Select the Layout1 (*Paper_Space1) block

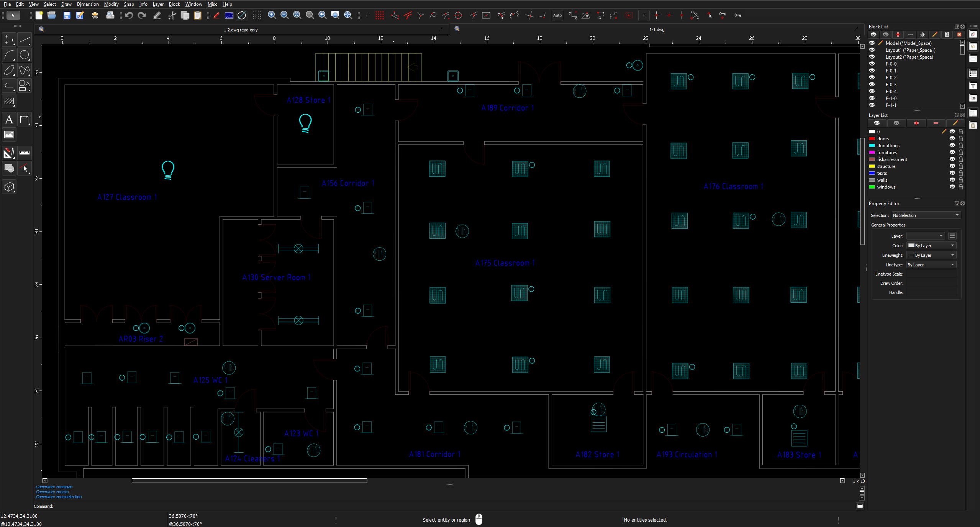[910, 50]
